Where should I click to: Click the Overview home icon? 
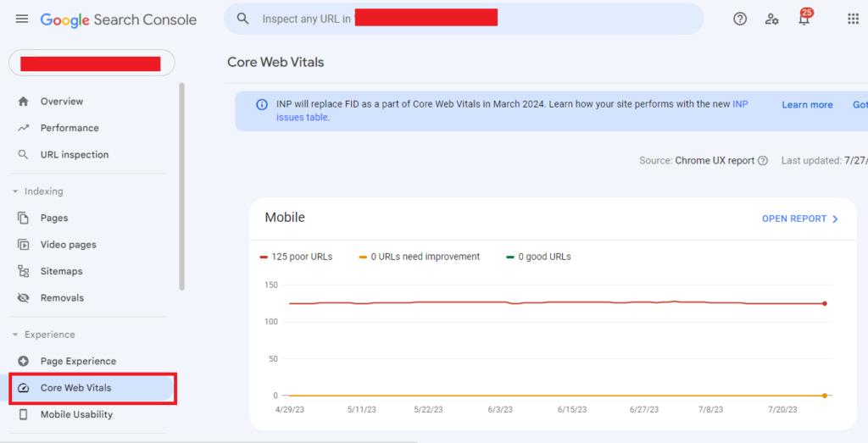23,101
